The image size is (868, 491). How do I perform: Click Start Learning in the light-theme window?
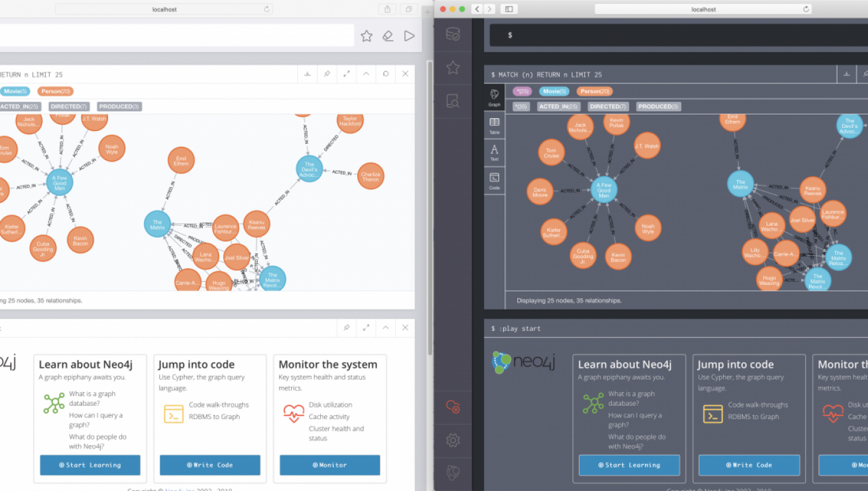click(90, 465)
